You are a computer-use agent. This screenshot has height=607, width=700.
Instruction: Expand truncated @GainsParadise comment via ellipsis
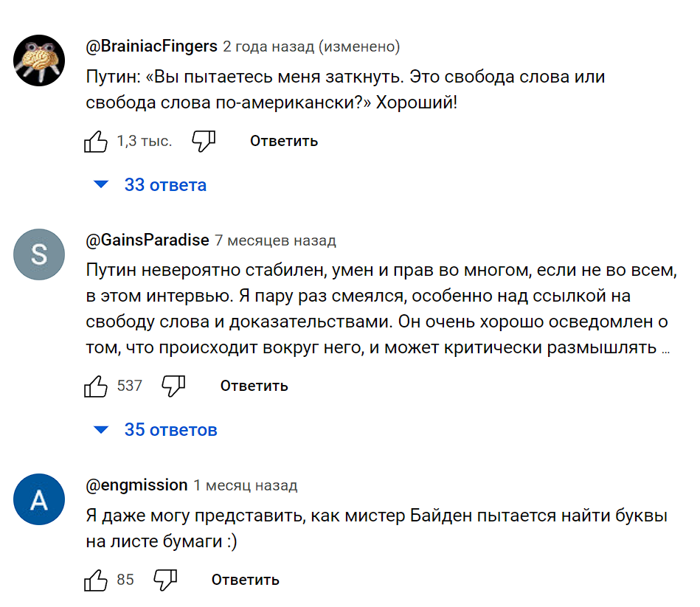[666, 350]
